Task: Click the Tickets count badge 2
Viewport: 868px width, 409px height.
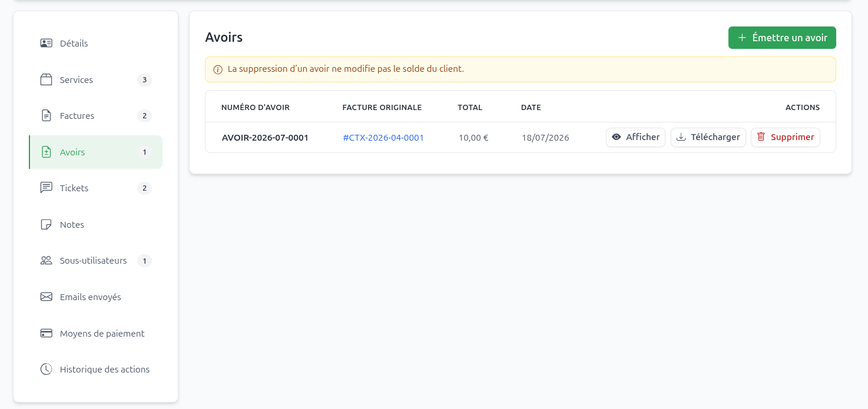Action: (x=144, y=188)
